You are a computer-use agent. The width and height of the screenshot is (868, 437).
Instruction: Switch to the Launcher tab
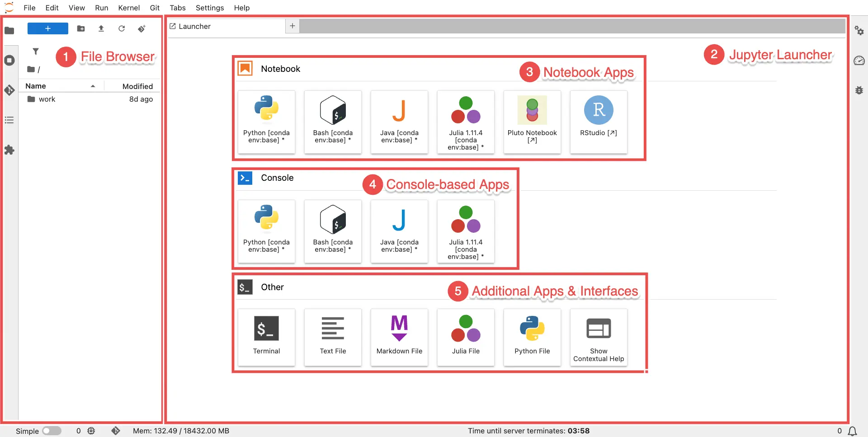[x=194, y=26]
